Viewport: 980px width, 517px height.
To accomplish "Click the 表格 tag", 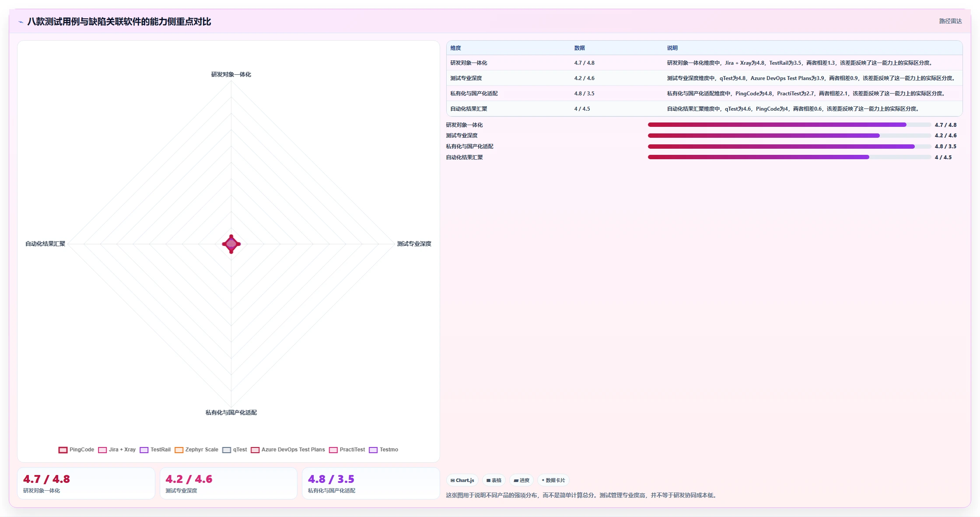I will tap(494, 480).
